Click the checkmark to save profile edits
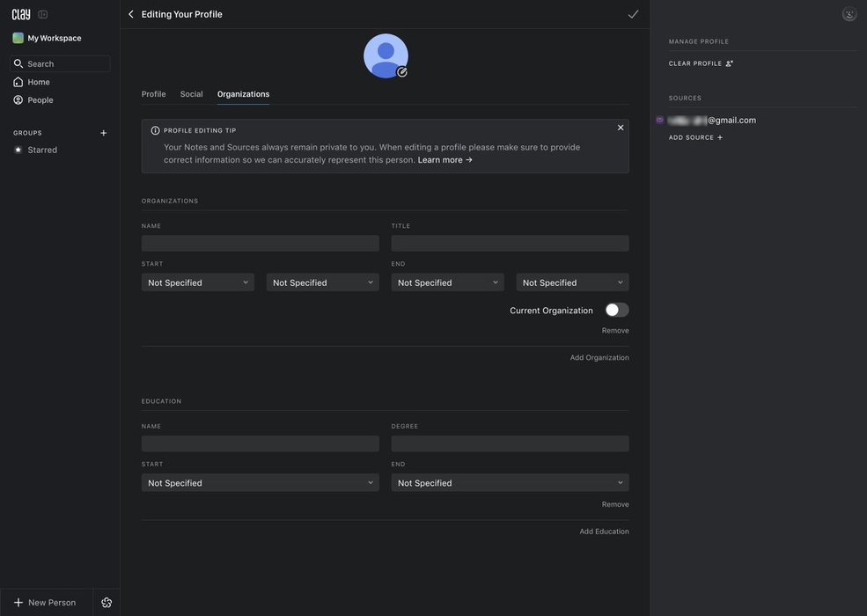 (633, 14)
